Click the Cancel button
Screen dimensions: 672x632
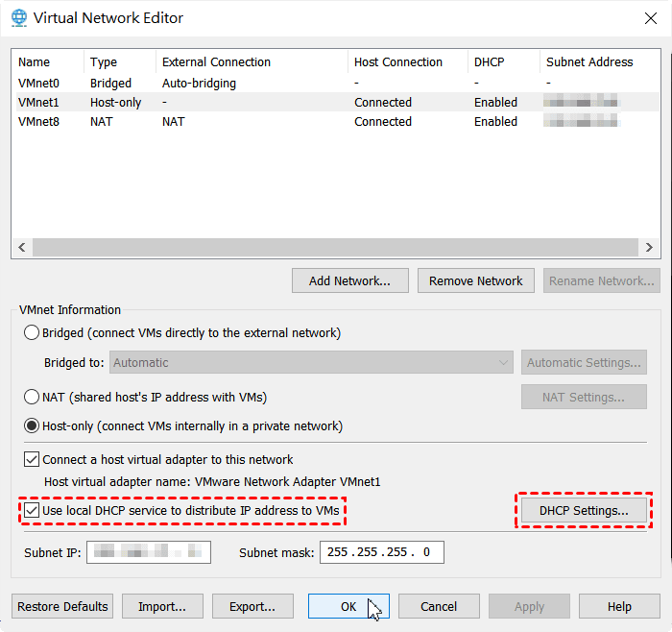pyautogui.click(x=439, y=606)
